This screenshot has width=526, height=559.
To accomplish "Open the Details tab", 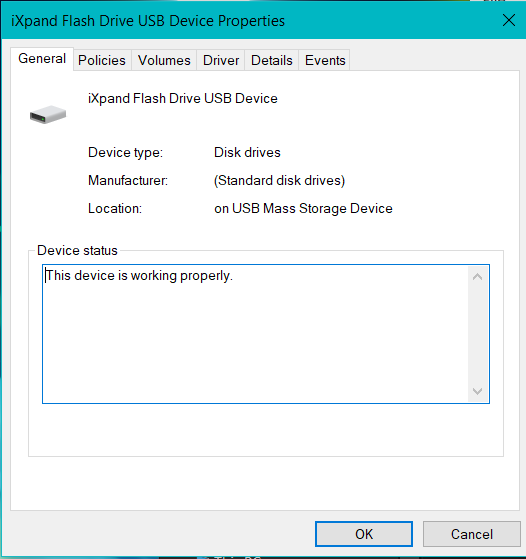I will (x=272, y=60).
